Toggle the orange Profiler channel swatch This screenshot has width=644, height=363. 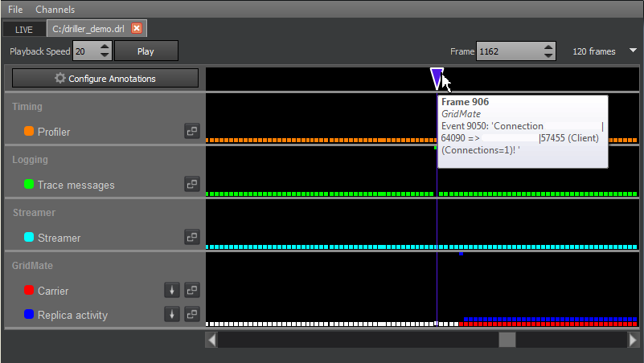click(x=29, y=132)
